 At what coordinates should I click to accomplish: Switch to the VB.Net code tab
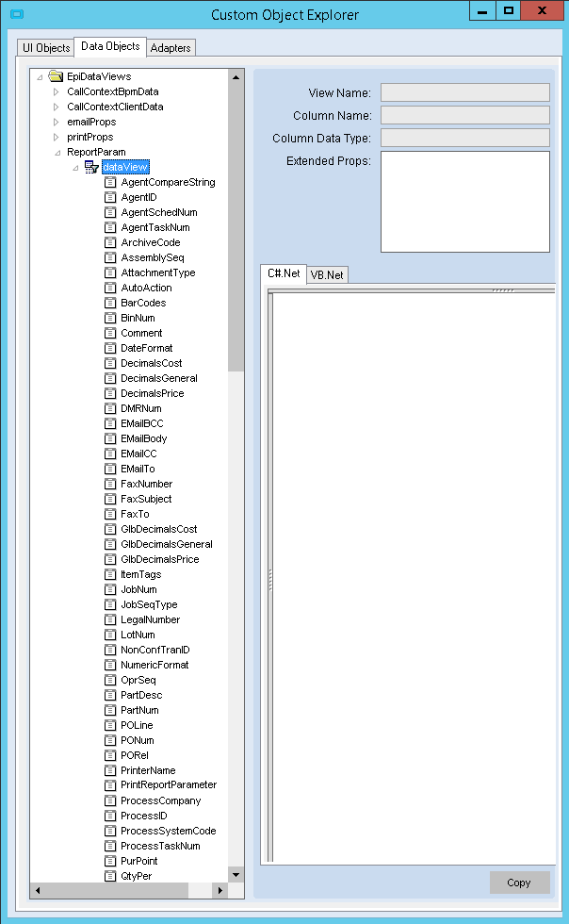point(327,274)
